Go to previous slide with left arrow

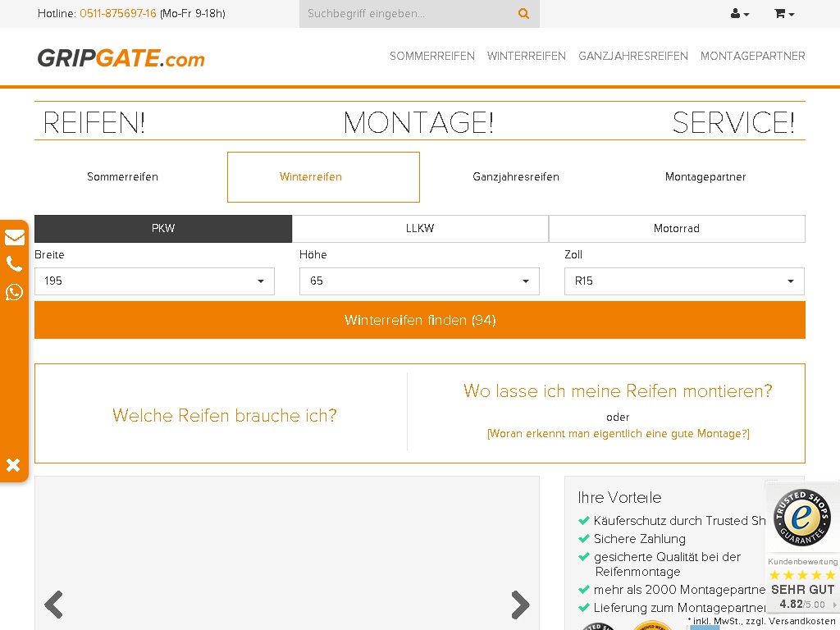[54, 605]
